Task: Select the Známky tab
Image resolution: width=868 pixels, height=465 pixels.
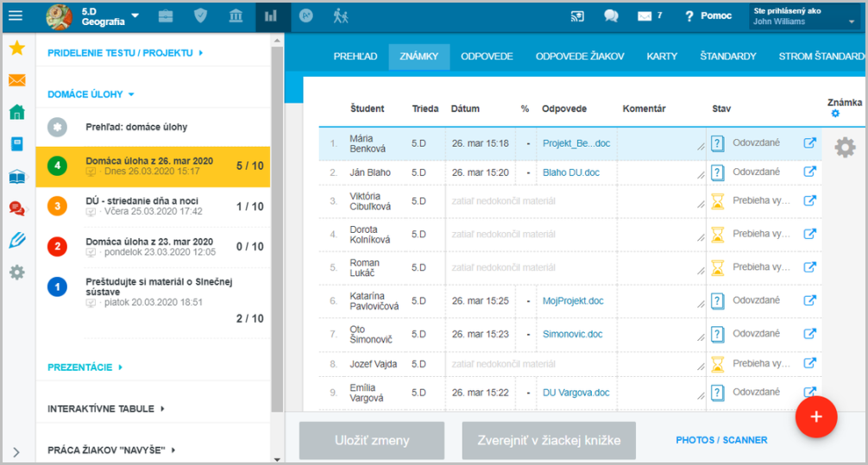Action: [x=419, y=56]
